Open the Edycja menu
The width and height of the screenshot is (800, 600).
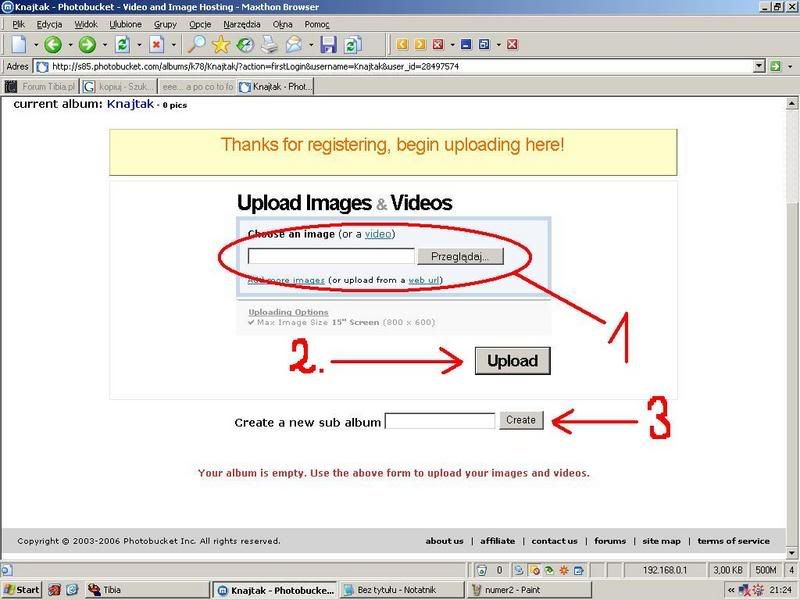pos(49,24)
